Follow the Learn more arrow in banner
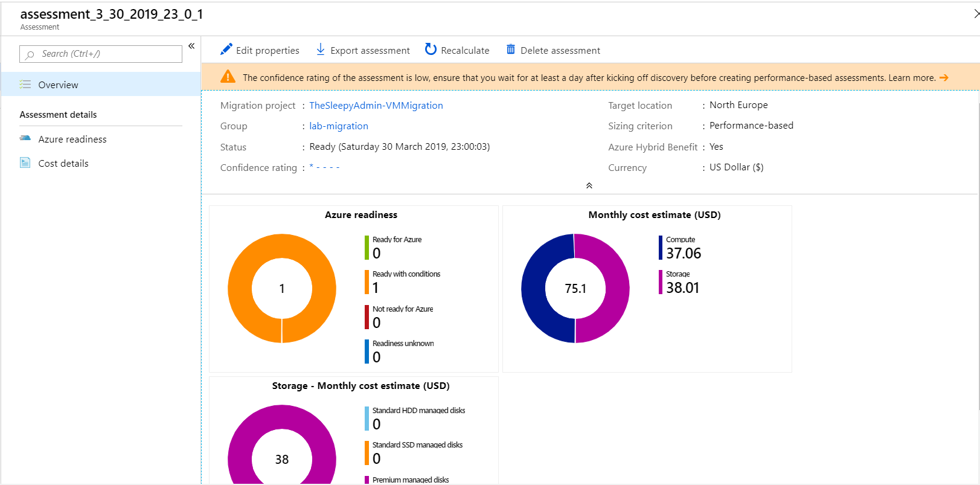Image resolution: width=980 pixels, height=485 pixels. coord(944,78)
